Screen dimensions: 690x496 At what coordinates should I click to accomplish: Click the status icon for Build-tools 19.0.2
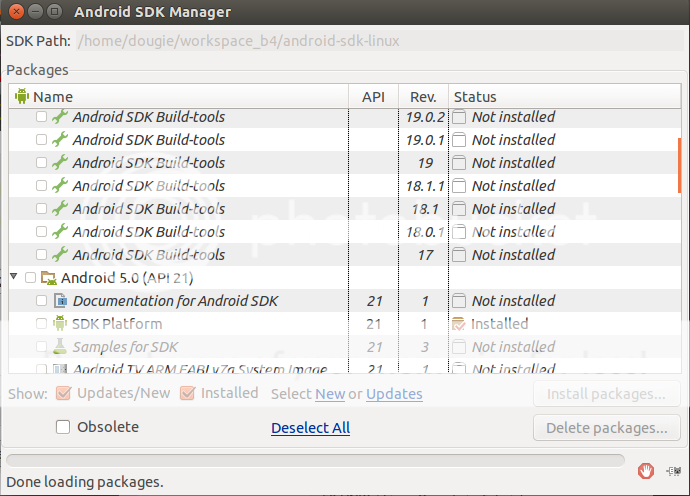(x=459, y=117)
